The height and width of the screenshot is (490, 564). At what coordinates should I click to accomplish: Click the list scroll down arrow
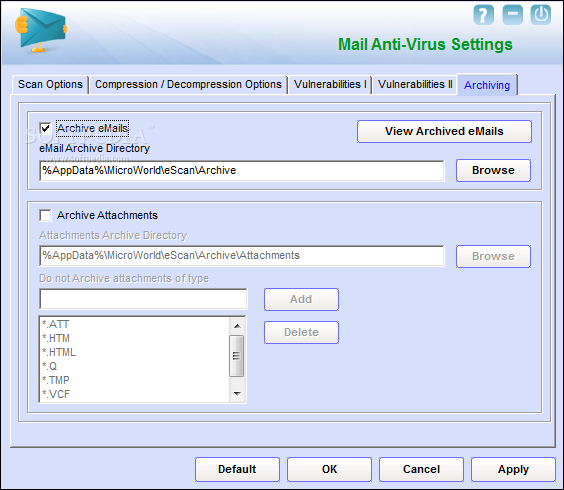tap(237, 394)
